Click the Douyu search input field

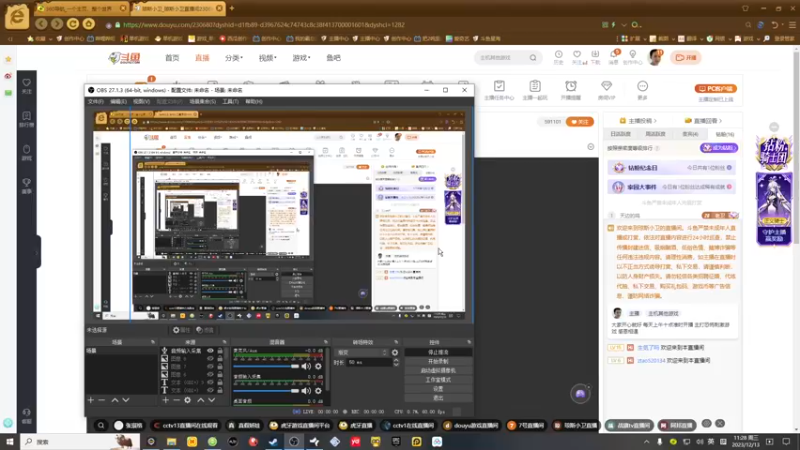tap(502, 58)
